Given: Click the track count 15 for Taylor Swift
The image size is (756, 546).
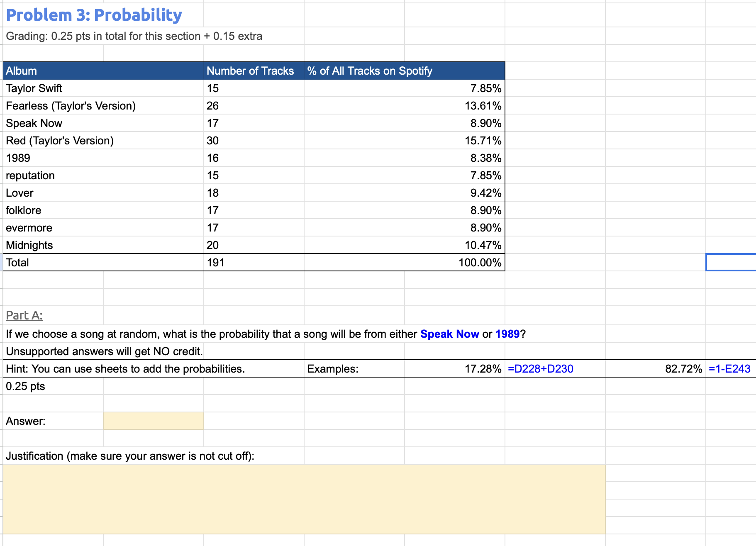Looking at the screenshot, I should [x=254, y=88].
